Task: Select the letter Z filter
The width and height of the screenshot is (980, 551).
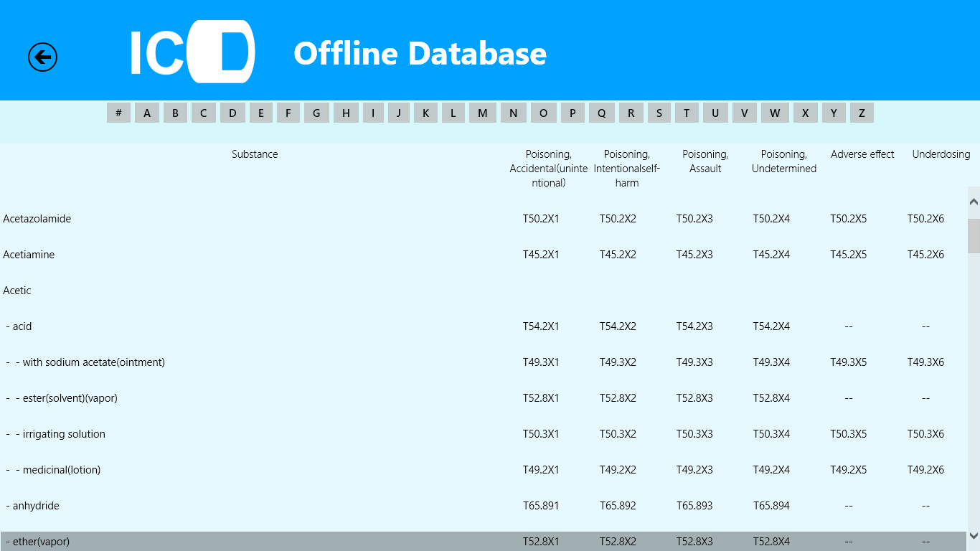Action: 861,113
